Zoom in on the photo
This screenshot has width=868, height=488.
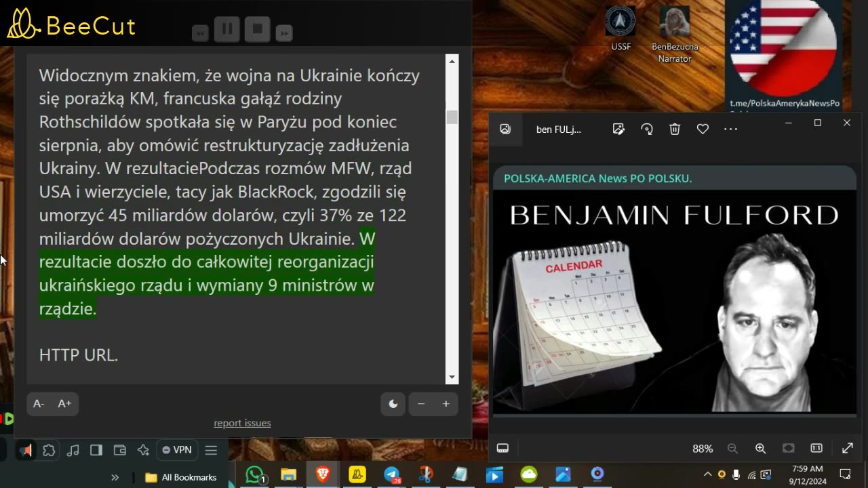pyautogui.click(x=760, y=448)
